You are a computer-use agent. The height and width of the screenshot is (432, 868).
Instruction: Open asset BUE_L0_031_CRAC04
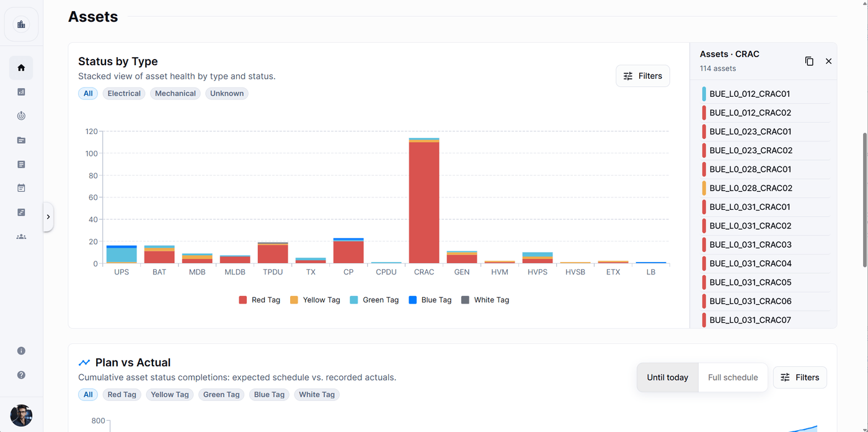pos(765,264)
